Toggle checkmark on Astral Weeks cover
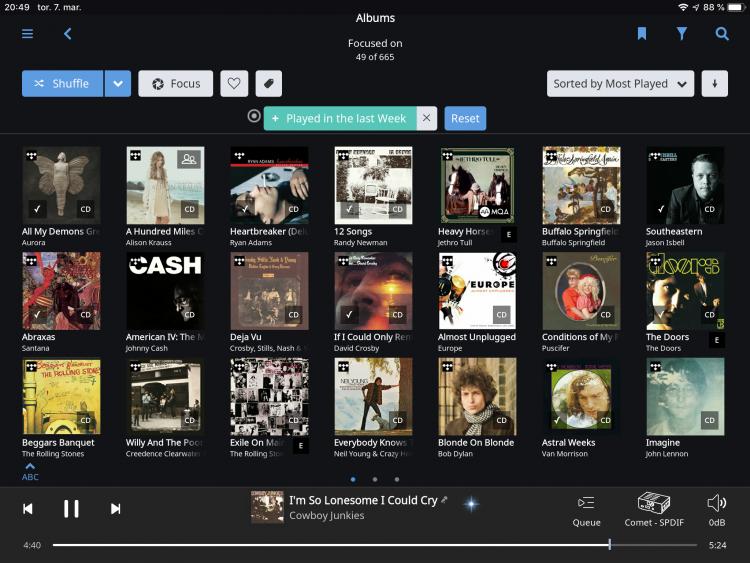 (557, 420)
